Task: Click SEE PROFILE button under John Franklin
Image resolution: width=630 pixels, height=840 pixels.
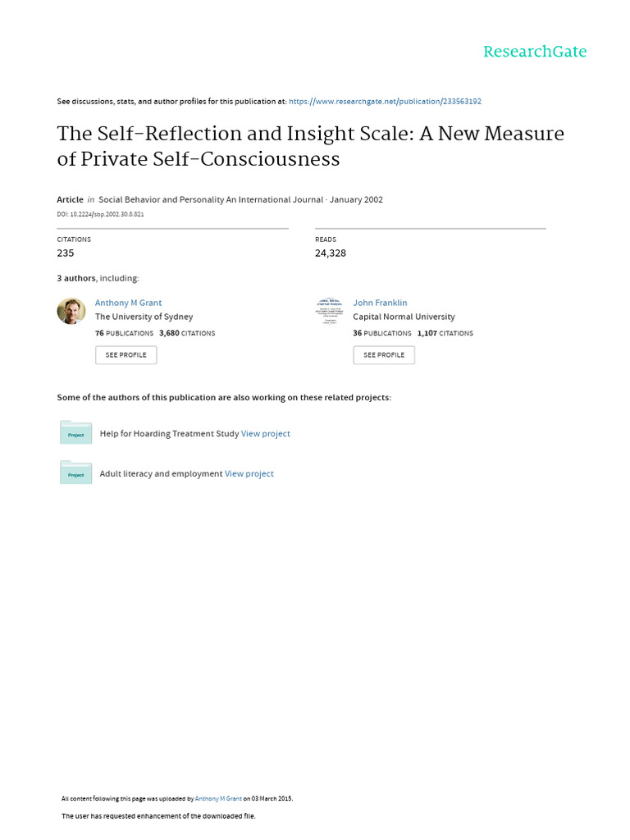Action: click(384, 354)
